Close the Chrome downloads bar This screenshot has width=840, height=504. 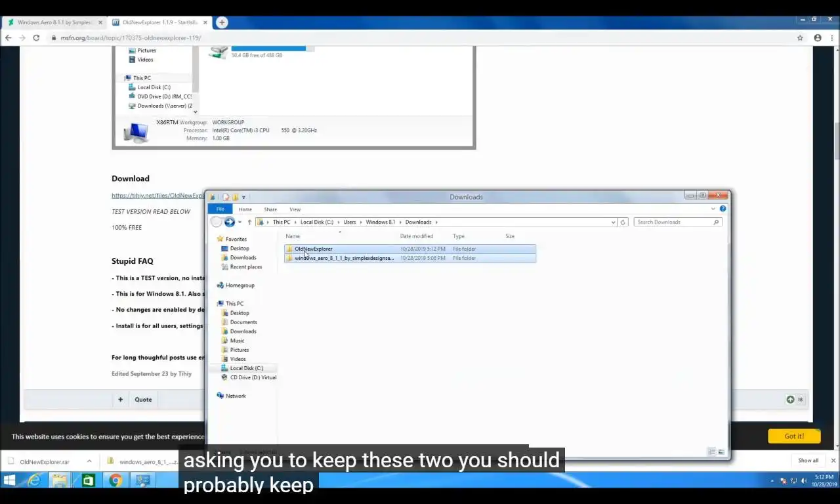pyautogui.click(x=833, y=461)
